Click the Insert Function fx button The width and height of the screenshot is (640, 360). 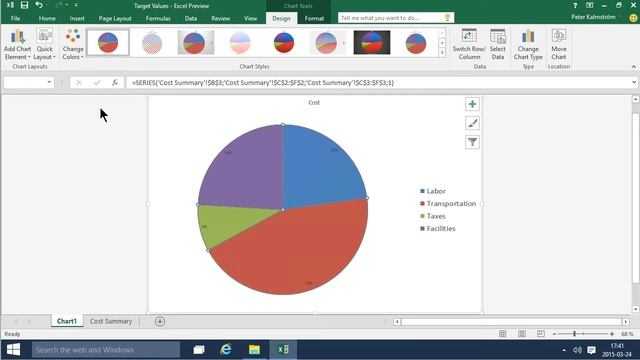point(115,82)
